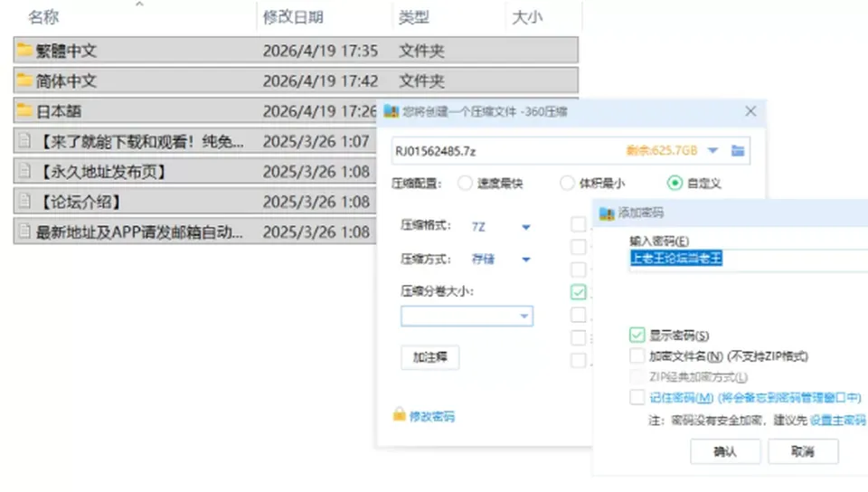This screenshot has height=492, width=868.
Task: Open the 设置主密码 link
Action: click(837, 420)
